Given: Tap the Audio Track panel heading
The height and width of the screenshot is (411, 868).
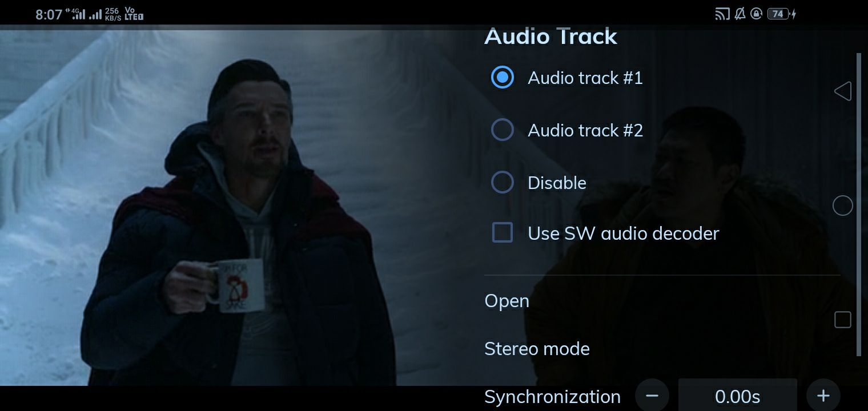Looking at the screenshot, I should pos(550,37).
